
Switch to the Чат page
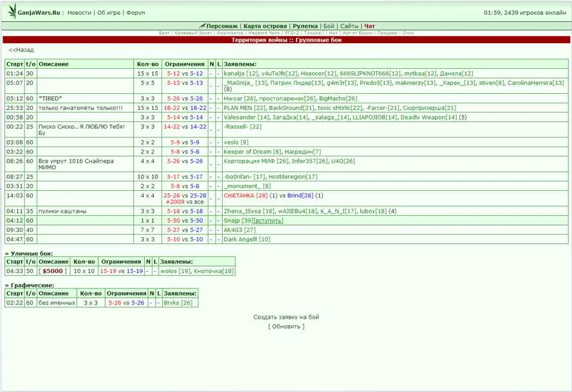[369, 26]
